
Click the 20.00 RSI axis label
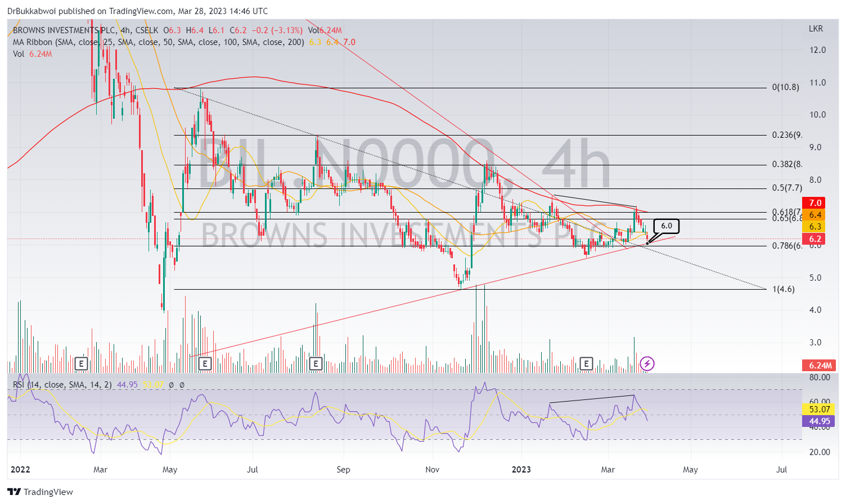pyautogui.click(x=820, y=452)
